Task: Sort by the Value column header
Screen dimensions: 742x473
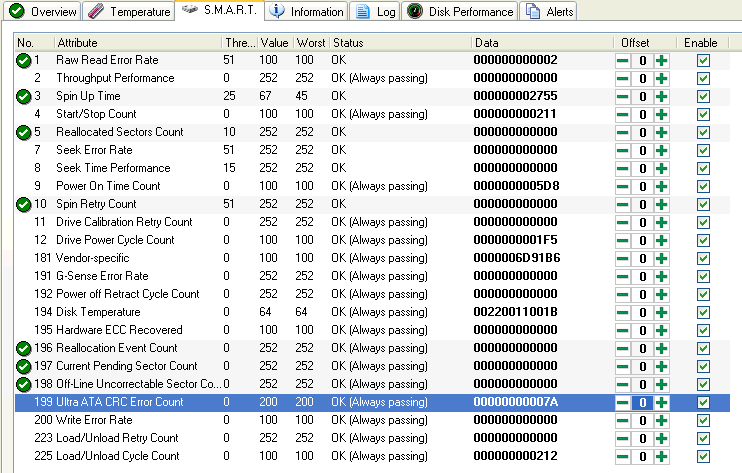Action: (275, 43)
